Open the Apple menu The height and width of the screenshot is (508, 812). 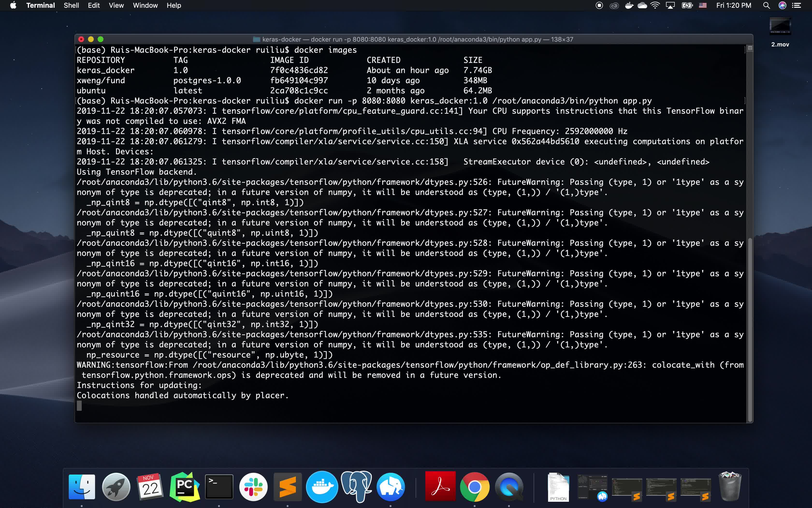(x=13, y=5)
